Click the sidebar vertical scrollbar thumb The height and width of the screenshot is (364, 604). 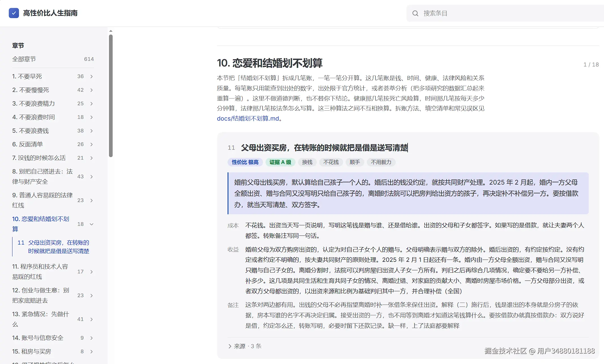point(111,96)
